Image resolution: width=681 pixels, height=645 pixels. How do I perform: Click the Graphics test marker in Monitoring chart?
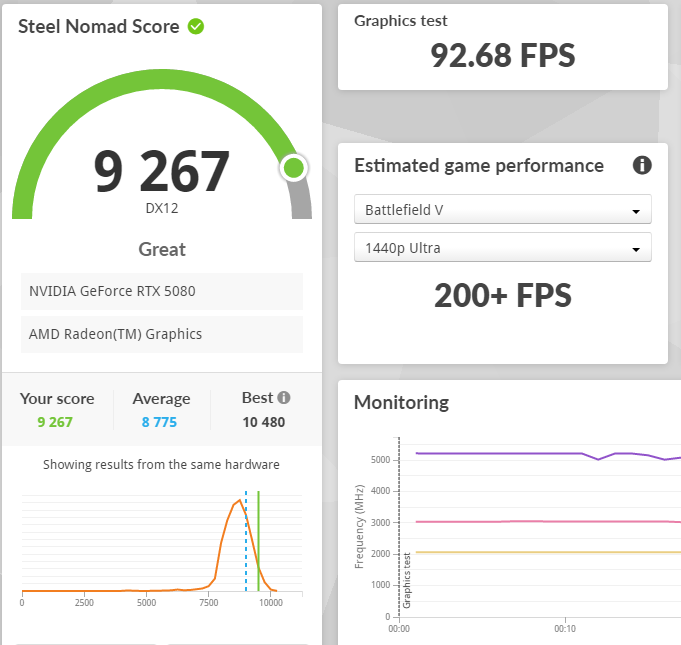point(407,580)
